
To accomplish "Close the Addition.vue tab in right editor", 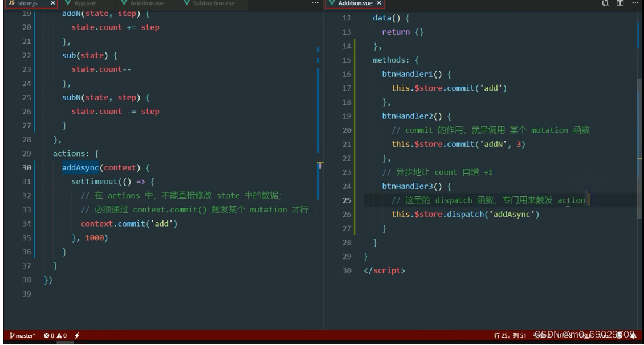I will pos(379,3).
